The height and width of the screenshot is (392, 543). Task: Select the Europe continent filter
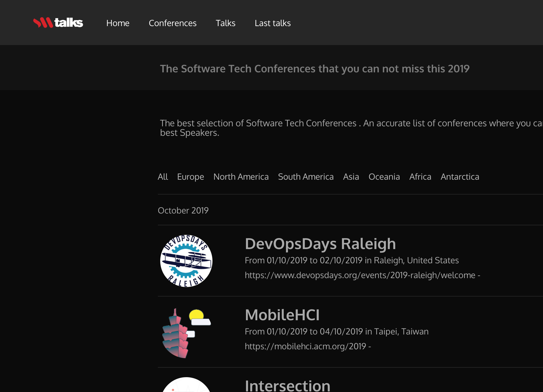point(190,176)
